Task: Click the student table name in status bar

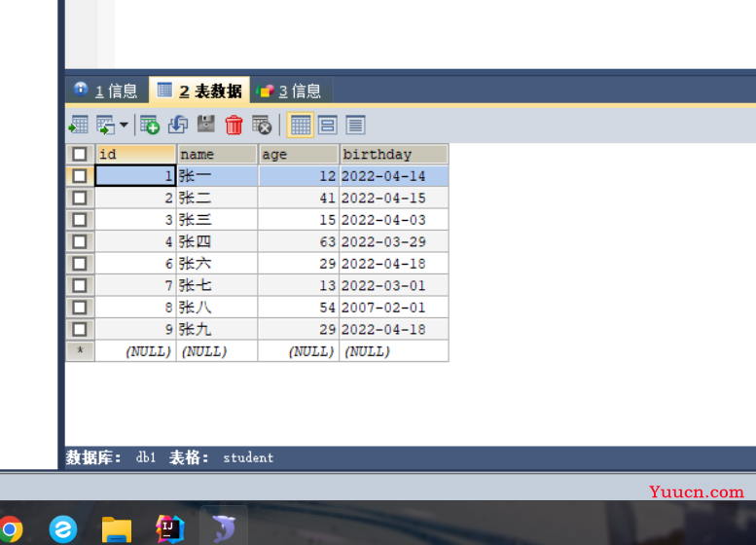Action: click(x=248, y=457)
